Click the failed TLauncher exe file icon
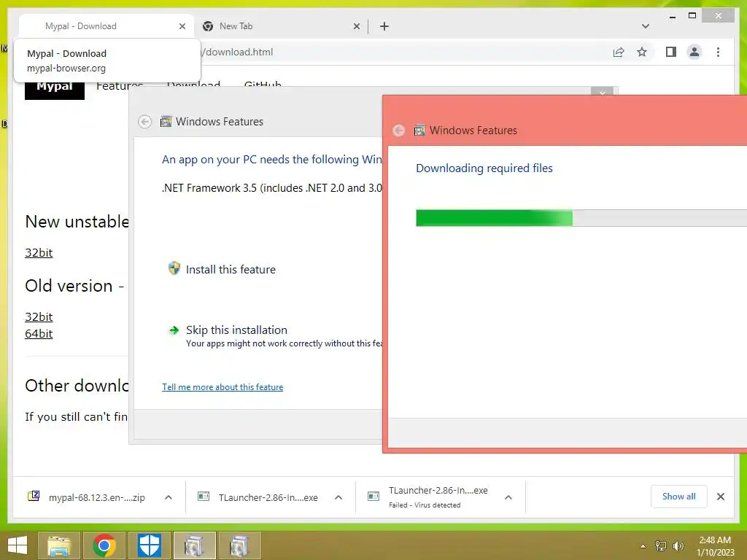 pyautogui.click(x=373, y=497)
